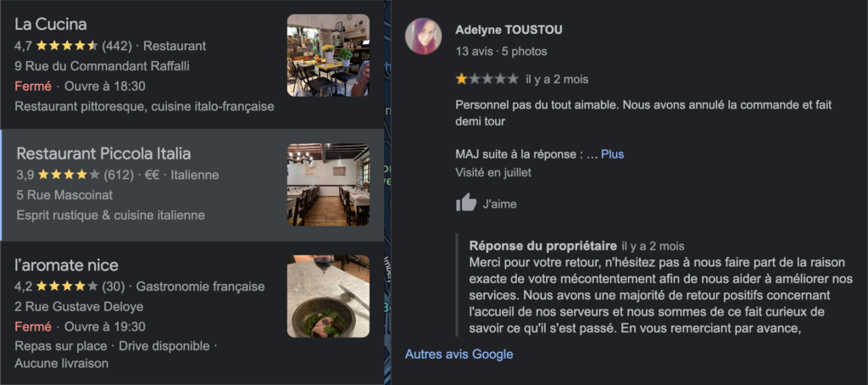Image resolution: width=868 pixels, height=385 pixels.
Task: Click the J'aime thumbs-up icon
Action: pos(466,203)
